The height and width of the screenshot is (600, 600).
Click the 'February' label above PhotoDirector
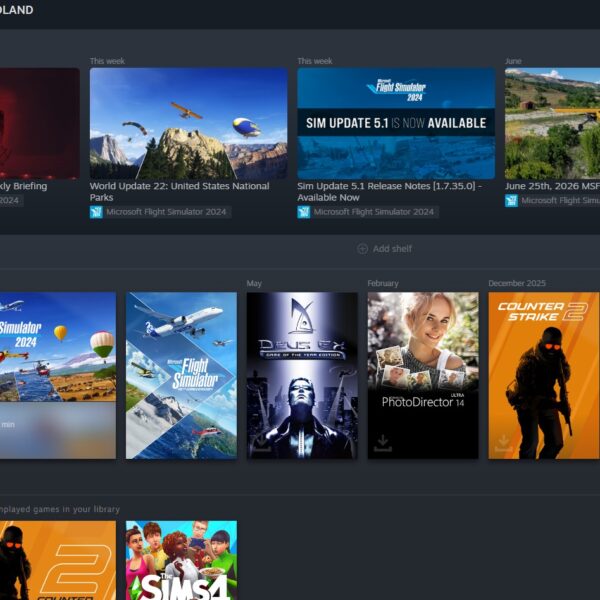(383, 284)
